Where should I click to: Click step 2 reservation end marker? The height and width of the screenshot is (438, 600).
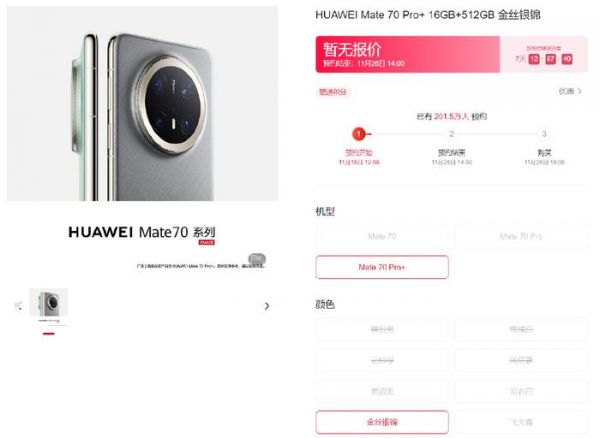tap(452, 134)
